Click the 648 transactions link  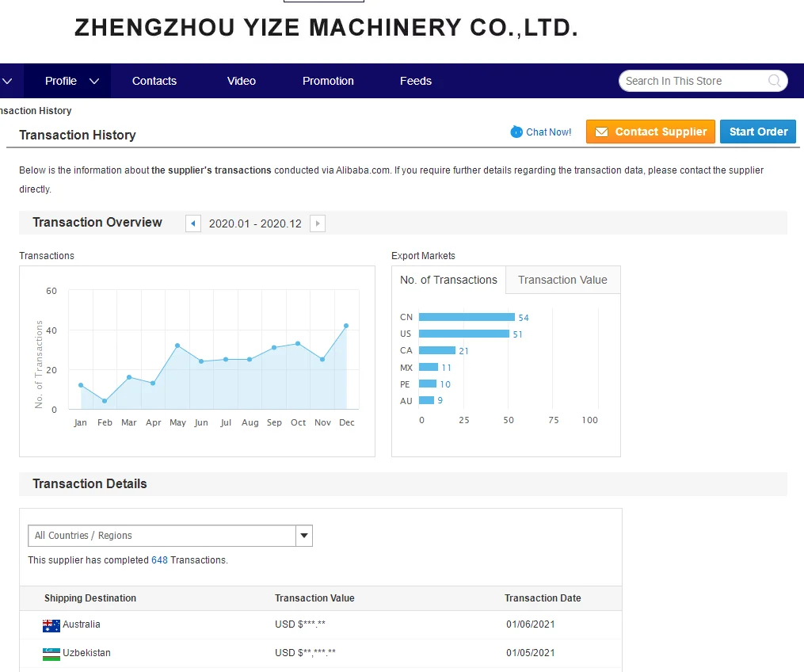(159, 560)
